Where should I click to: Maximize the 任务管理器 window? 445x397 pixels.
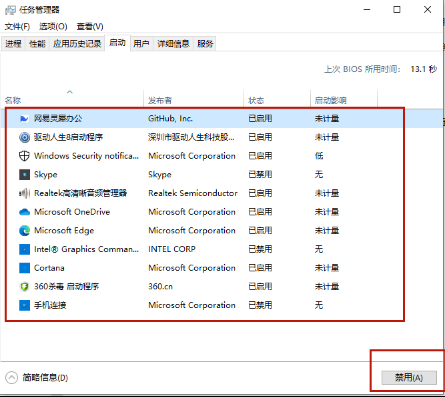[x=397, y=10]
